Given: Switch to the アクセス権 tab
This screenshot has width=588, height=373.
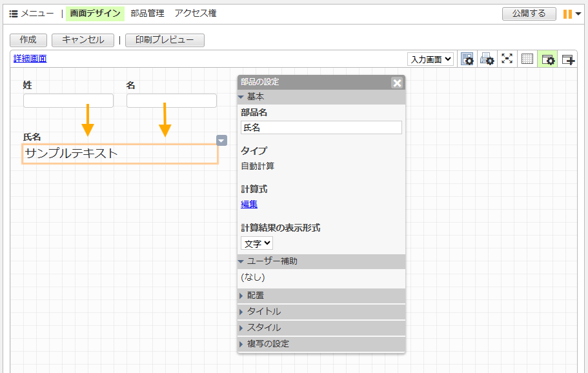Looking at the screenshot, I should coord(195,14).
